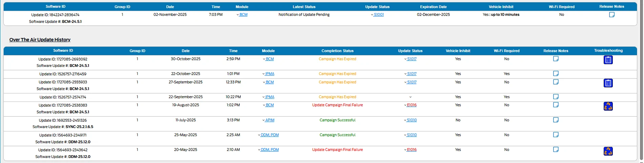This screenshot has height=163, width=644.
Task: Click the APIM module link
Action: point(270,120)
